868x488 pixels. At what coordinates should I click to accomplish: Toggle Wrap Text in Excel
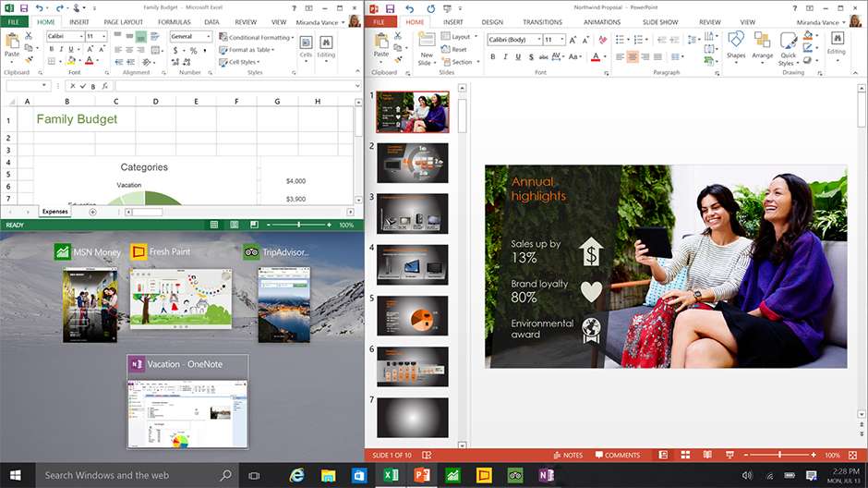(x=155, y=36)
